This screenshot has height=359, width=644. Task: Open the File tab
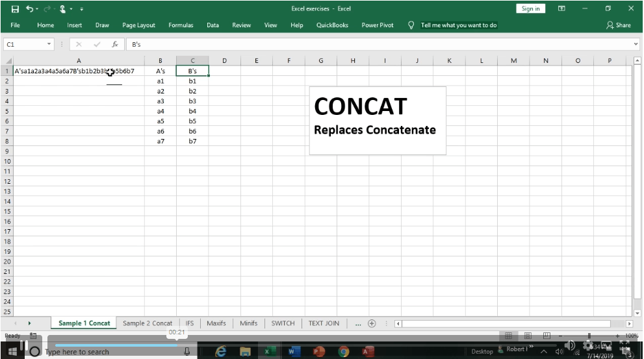point(15,25)
